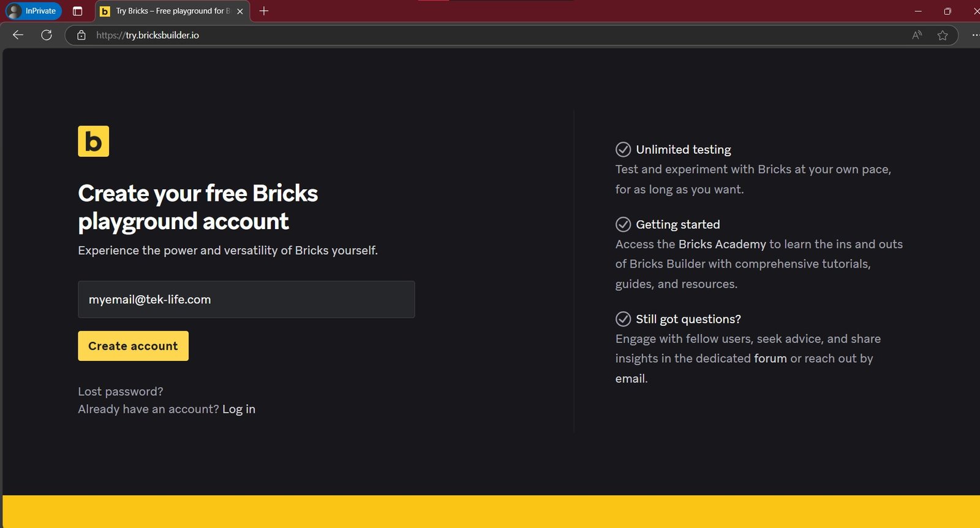Click the InPrivate profile badge
This screenshot has width=980, height=528.
[x=34, y=11]
